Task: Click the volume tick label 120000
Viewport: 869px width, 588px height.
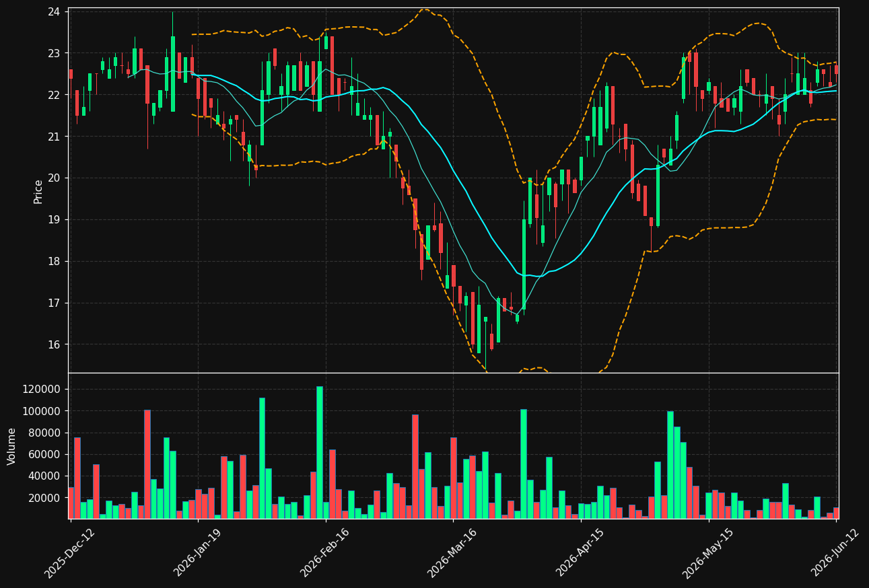Action: click(x=43, y=390)
